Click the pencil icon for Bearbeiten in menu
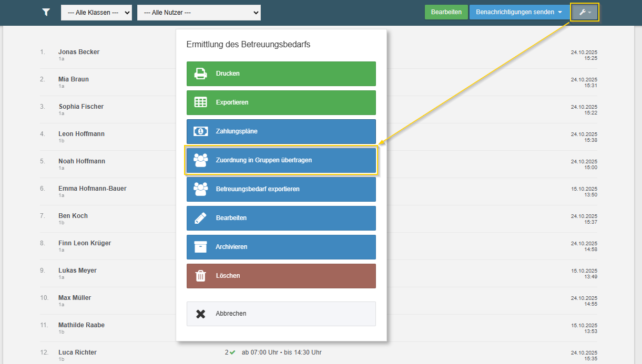642x364 pixels. (x=200, y=218)
